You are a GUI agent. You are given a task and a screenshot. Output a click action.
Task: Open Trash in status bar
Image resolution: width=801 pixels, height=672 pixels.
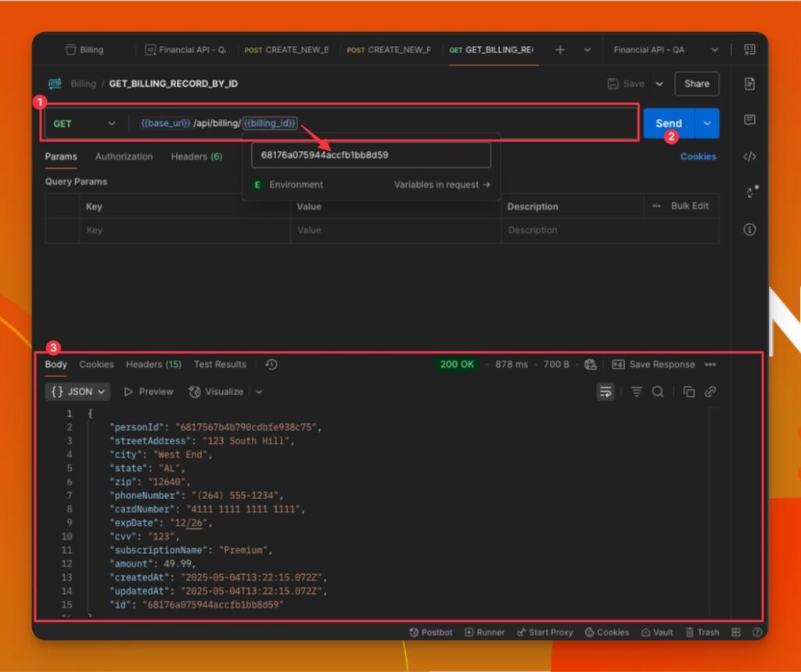click(702, 633)
